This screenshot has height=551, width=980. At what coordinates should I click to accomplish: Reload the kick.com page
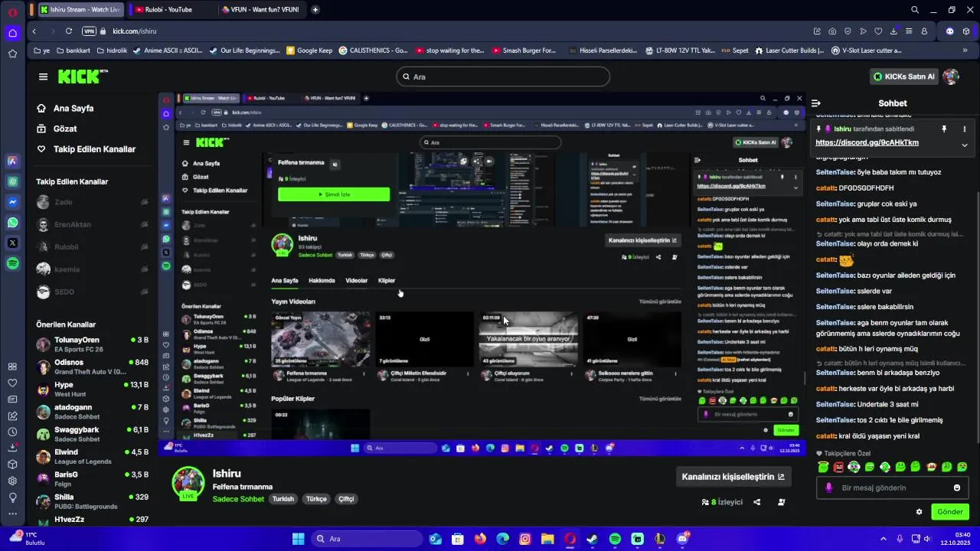coord(69,31)
